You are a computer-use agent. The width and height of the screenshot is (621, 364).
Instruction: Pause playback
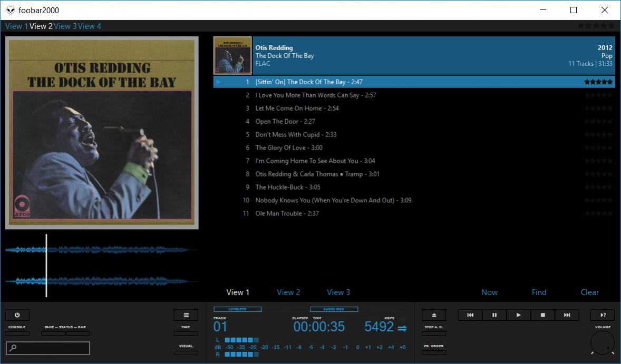pos(494,315)
